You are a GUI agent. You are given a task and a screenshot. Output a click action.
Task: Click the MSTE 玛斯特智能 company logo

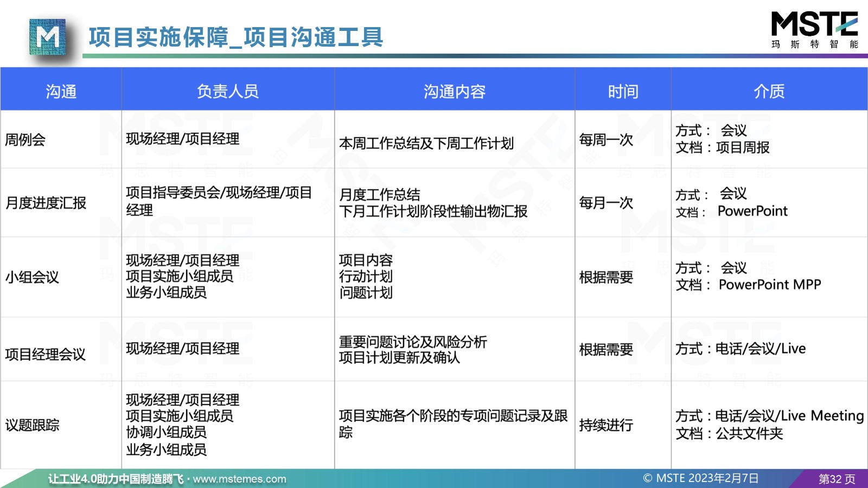click(814, 30)
